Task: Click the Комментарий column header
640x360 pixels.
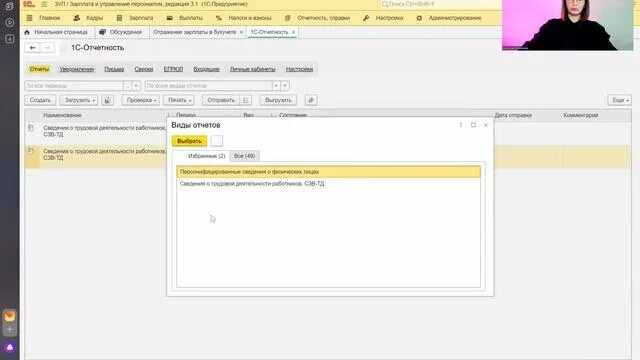Action: tap(581, 115)
